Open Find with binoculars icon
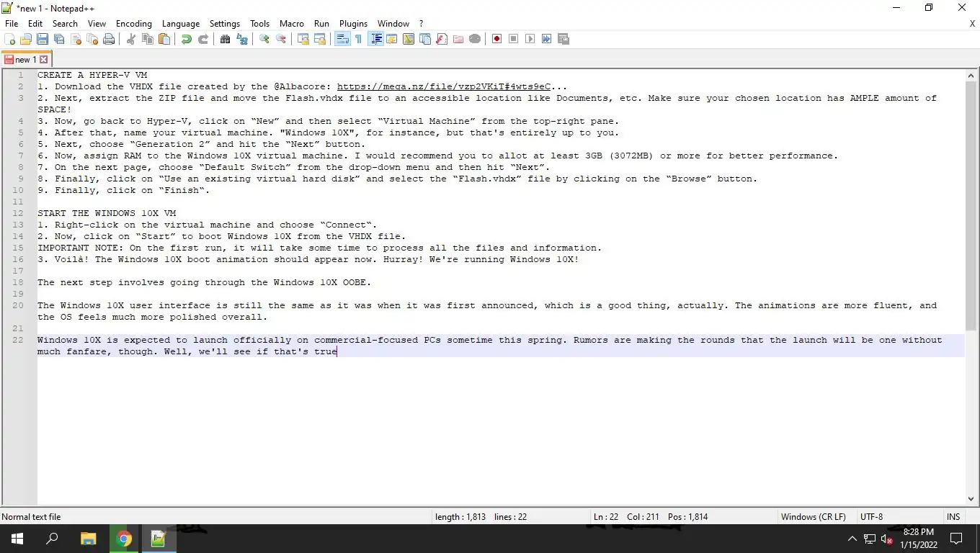Image resolution: width=980 pixels, height=553 pixels. (225, 39)
